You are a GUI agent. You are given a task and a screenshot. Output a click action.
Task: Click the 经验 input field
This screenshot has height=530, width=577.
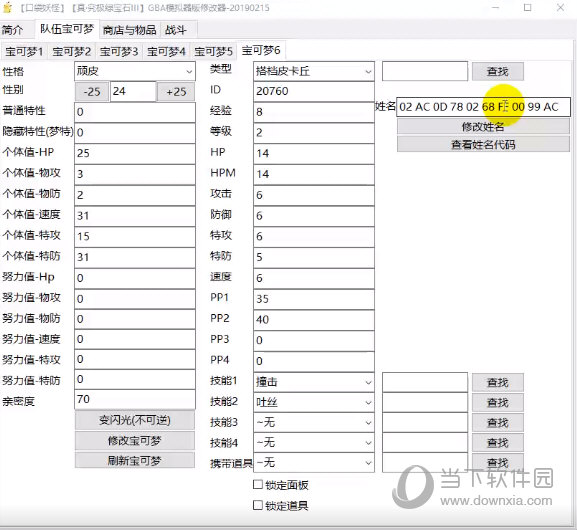click(x=314, y=112)
